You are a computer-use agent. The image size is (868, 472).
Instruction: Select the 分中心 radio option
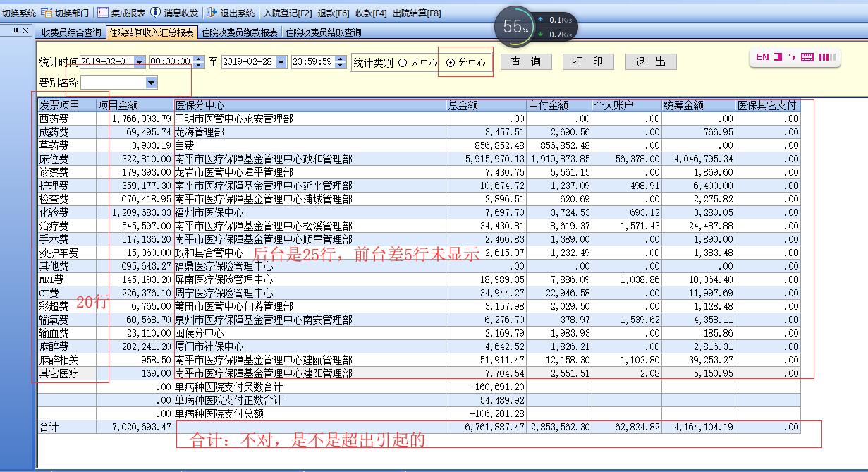(x=466, y=62)
